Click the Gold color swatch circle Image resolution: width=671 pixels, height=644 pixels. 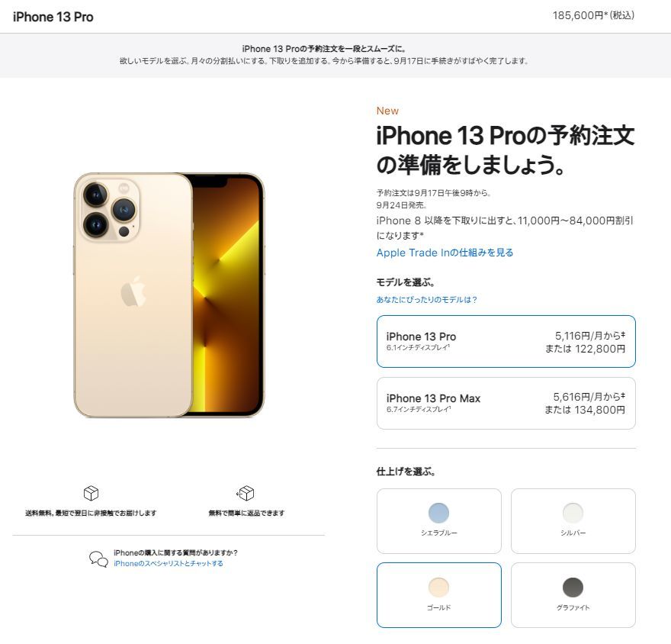click(438, 587)
